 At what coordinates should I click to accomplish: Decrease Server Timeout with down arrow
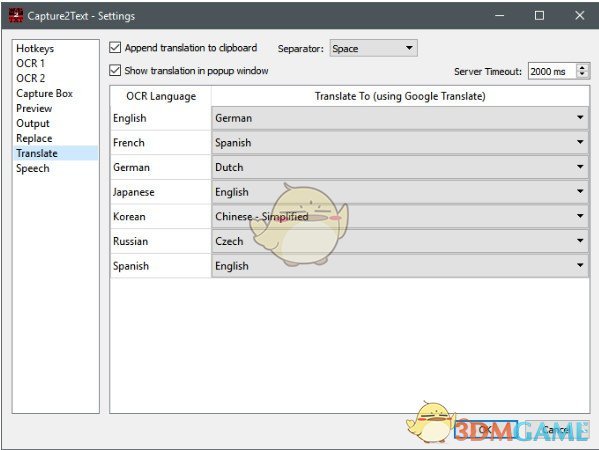click(x=582, y=75)
